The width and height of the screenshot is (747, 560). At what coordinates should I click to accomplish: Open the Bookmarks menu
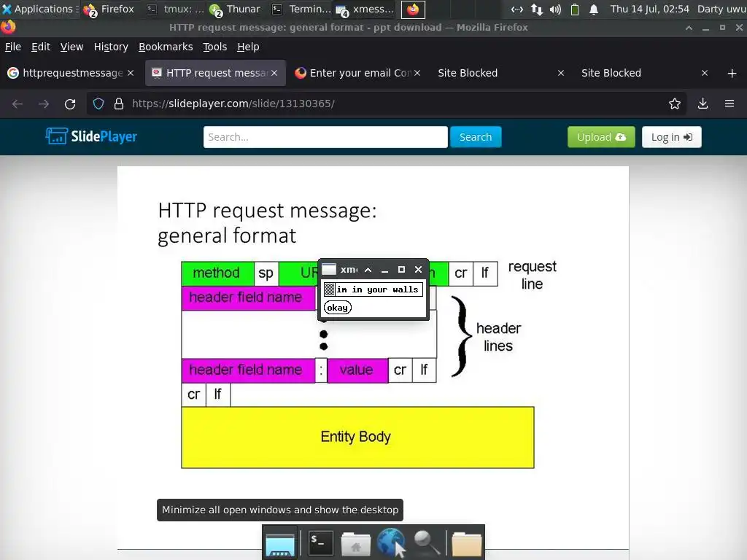[x=166, y=47]
